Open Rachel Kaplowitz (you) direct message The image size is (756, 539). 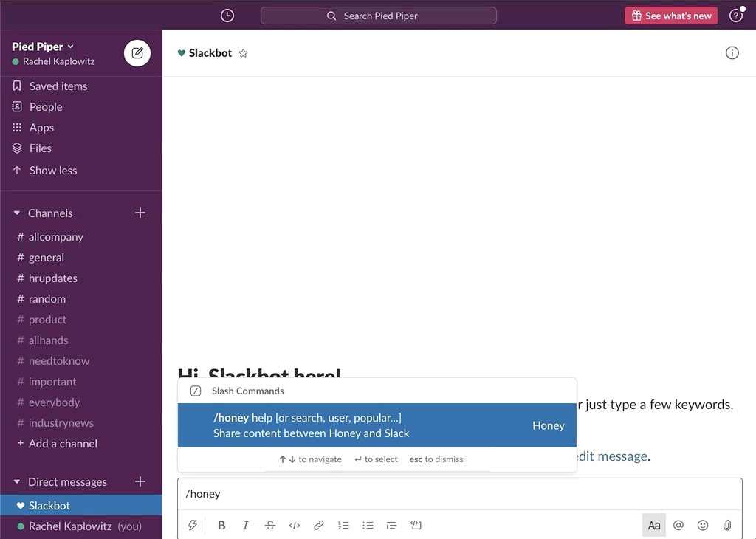pos(81,526)
